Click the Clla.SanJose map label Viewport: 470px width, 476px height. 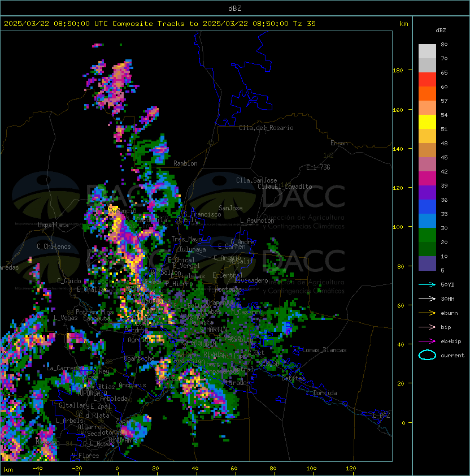pyautogui.click(x=256, y=180)
